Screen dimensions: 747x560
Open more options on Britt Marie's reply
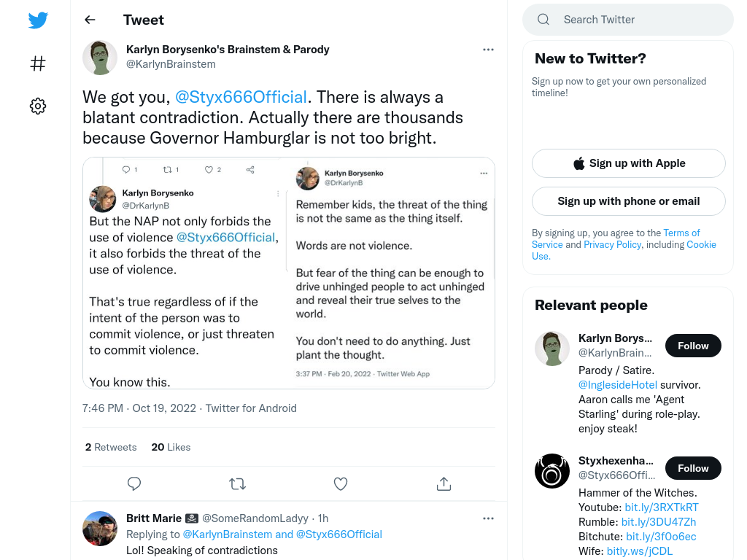coord(488,518)
